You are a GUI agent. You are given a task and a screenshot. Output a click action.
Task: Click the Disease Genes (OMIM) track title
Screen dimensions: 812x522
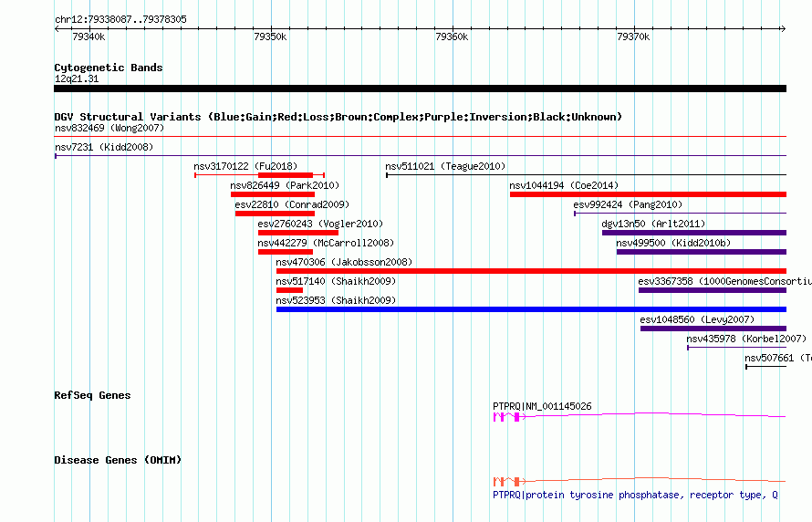pyautogui.click(x=118, y=460)
